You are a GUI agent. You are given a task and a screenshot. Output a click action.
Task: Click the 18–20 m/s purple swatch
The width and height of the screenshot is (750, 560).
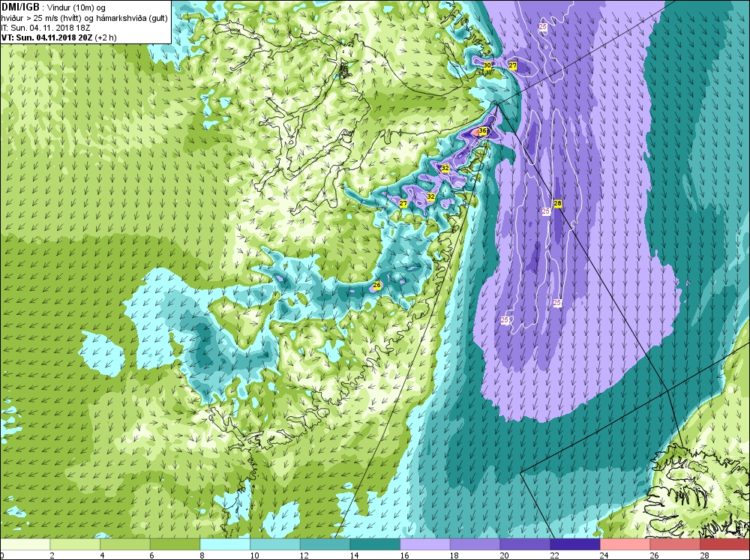475,545
